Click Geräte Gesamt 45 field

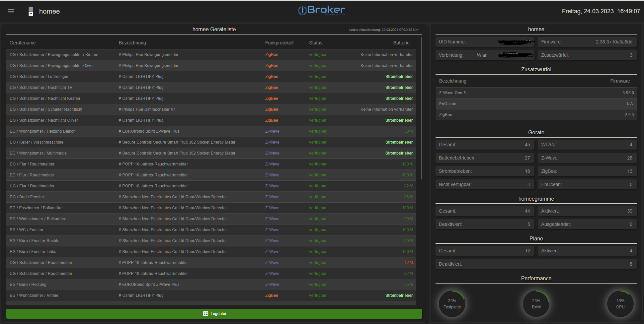click(x=485, y=145)
